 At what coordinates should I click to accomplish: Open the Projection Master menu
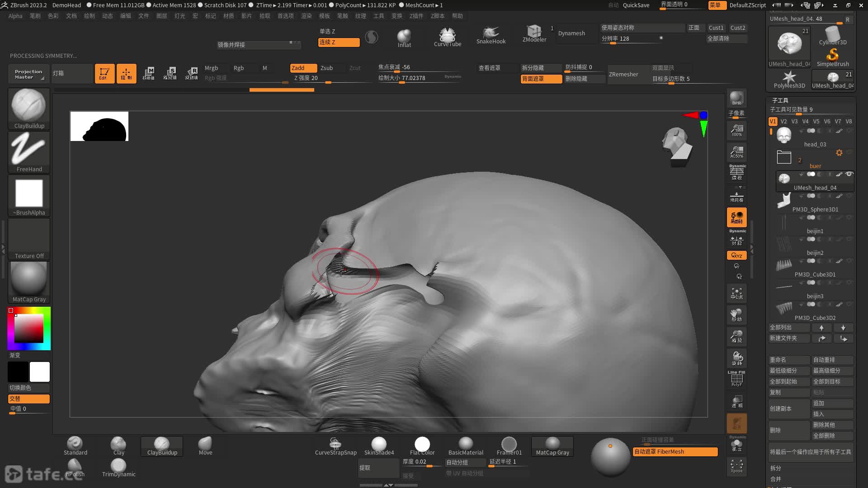(28, 74)
